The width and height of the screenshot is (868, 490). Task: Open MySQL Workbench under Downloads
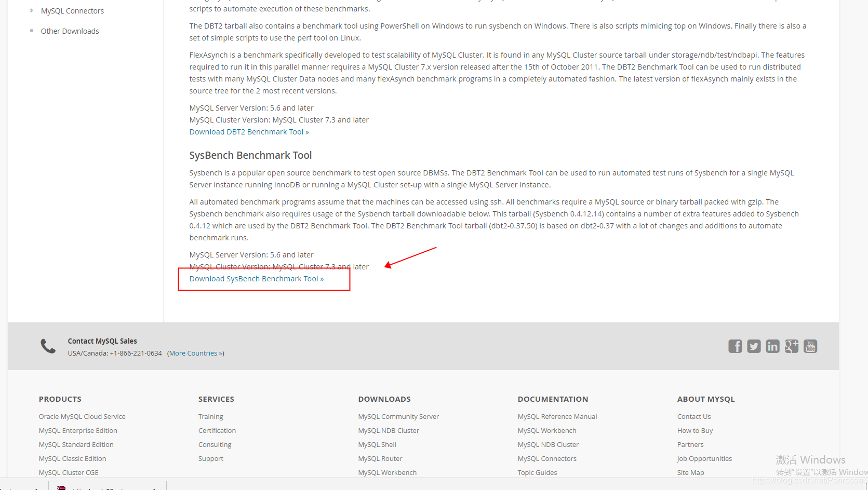coord(388,473)
